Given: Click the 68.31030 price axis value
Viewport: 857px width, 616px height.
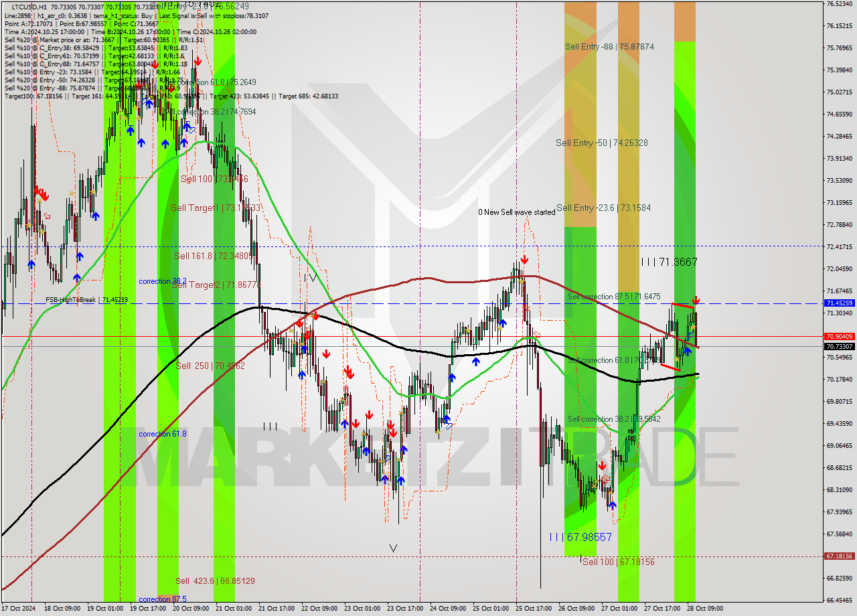Looking at the screenshot, I should (x=839, y=489).
